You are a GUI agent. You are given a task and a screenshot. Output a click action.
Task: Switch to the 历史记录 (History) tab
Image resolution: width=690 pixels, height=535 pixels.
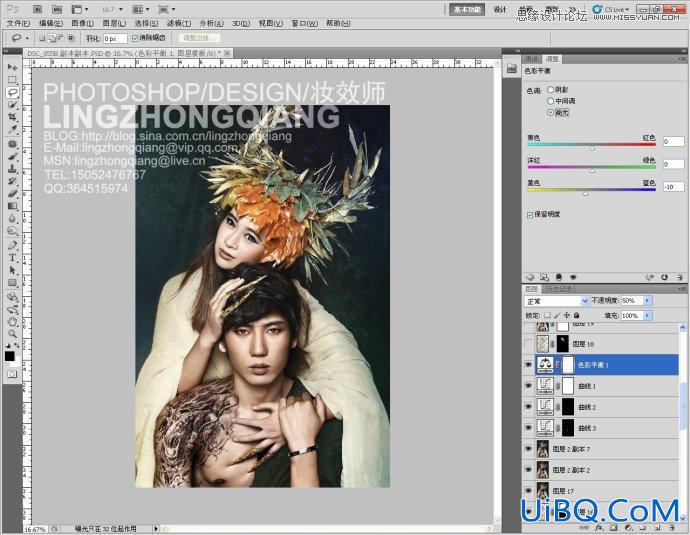559,289
